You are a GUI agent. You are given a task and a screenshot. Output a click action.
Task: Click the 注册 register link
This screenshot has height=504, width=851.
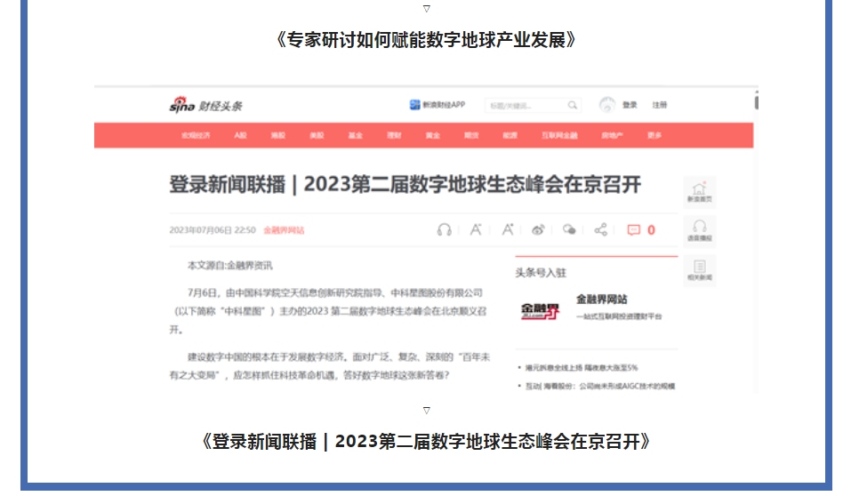point(659,105)
